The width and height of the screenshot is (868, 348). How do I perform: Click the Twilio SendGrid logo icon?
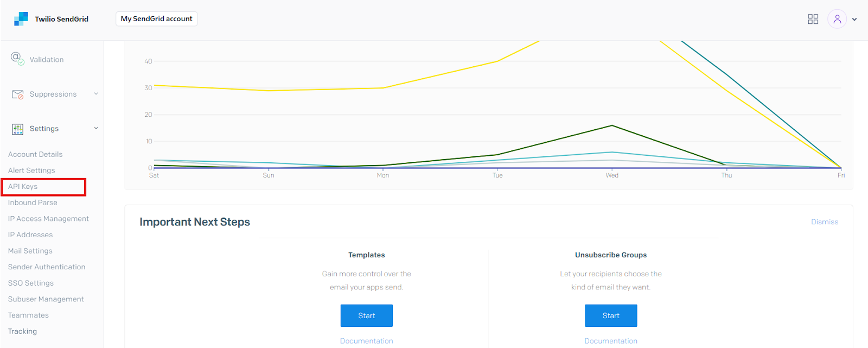pos(21,19)
